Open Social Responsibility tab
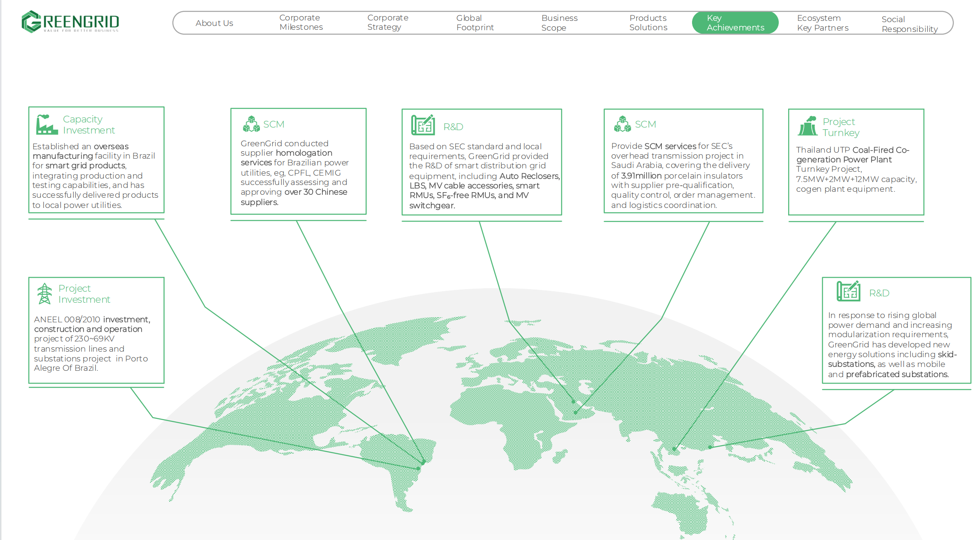Viewport: 980px width, 540px height. (x=909, y=24)
